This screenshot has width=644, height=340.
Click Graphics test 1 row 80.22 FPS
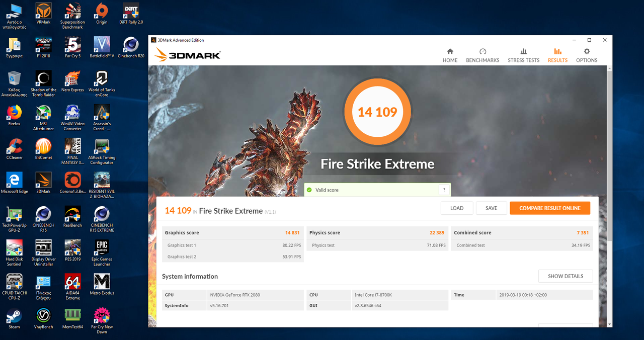233,245
